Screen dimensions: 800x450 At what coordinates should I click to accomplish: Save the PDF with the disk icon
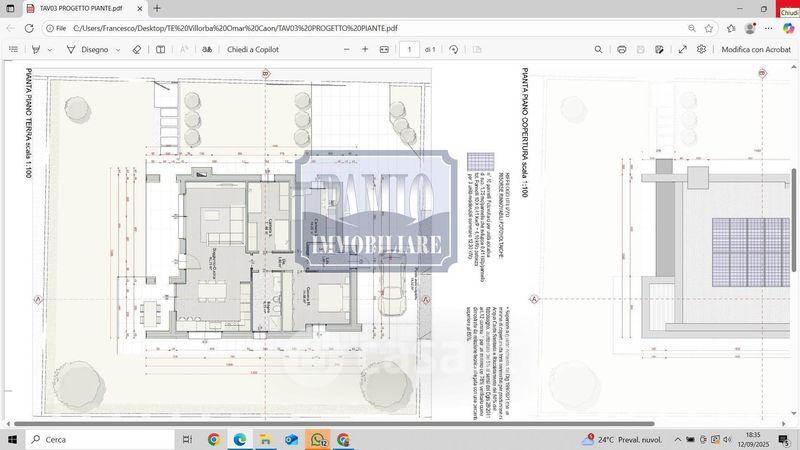[x=642, y=49]
